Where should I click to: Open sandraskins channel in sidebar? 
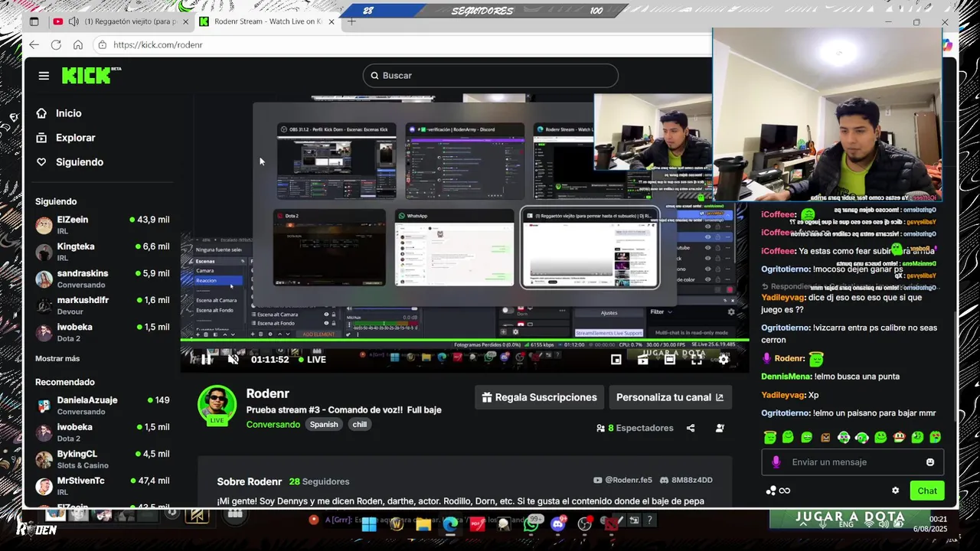pyautogui.click(x=102, y=279)
